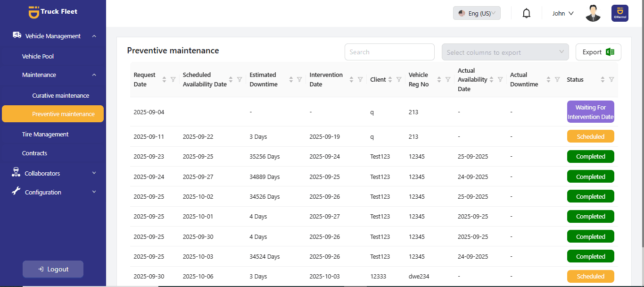Click intervention date 2025-09-27
The width and height of the screenshot is (644, 287).
(324, 216)
